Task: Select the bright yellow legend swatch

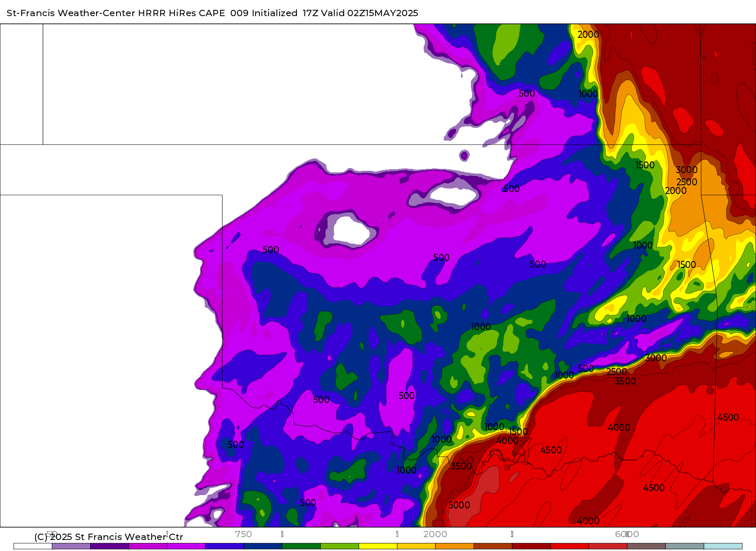Action: coord(378,546)
